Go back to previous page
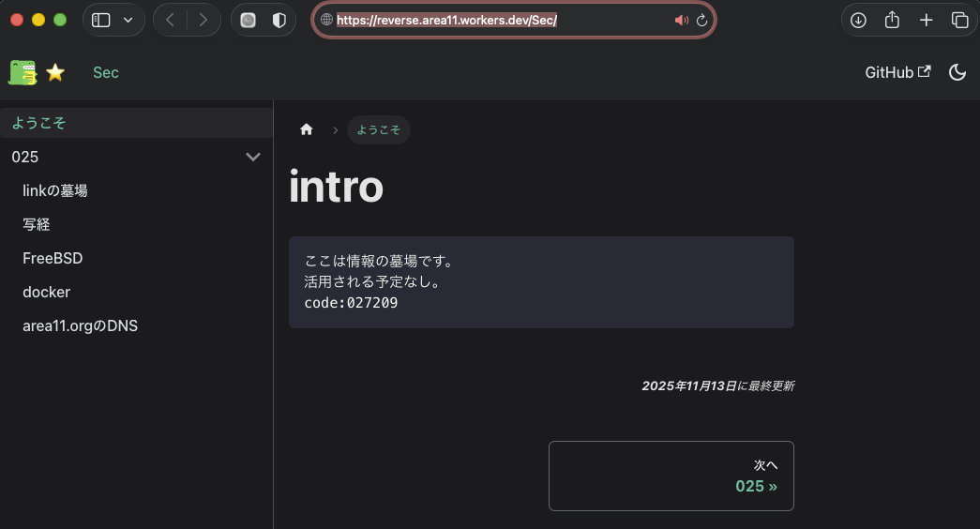 (170, 20)
